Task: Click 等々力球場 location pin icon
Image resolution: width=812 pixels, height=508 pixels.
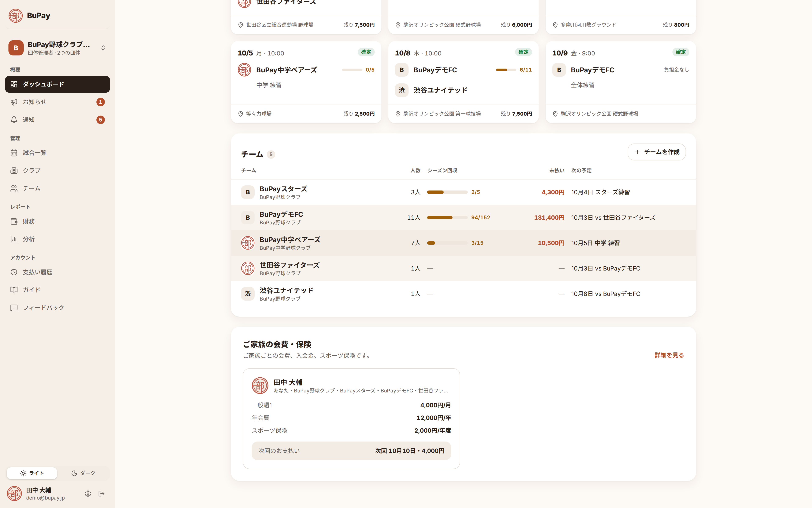Action: (x=240, y=114)
